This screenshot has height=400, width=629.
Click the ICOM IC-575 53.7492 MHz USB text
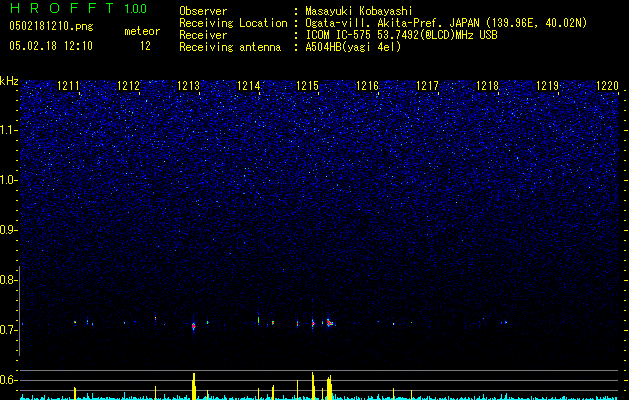coord(401,35)
